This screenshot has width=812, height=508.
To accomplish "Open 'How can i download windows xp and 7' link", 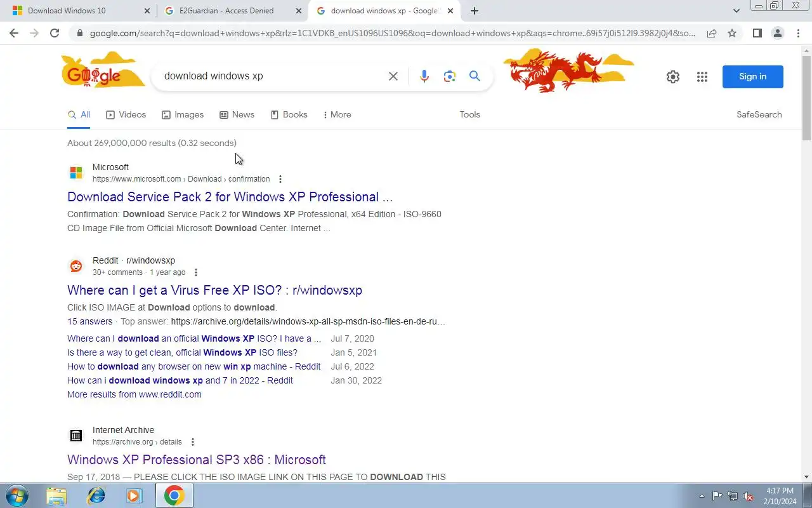I will (180, 381).
